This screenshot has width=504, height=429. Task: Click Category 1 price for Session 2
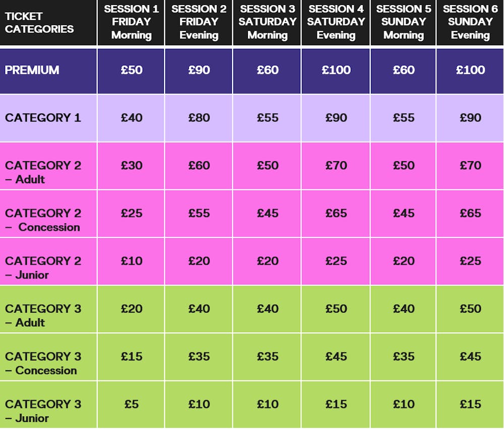(199, 118)
